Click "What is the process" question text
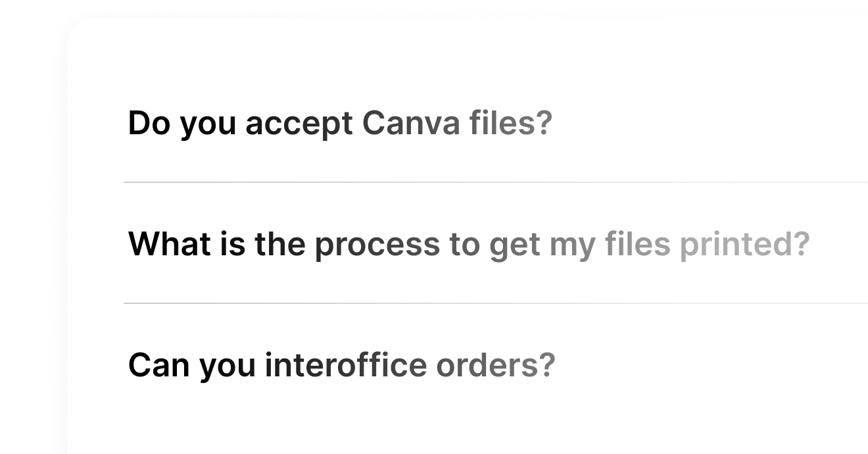The width and height of the screenshot is (868, 454). click(217, 245)
